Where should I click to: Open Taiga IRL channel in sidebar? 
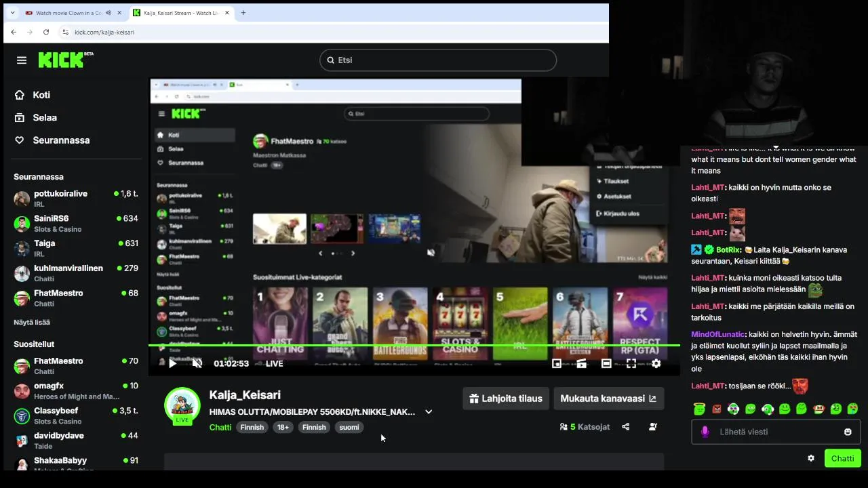click(76, 248)
